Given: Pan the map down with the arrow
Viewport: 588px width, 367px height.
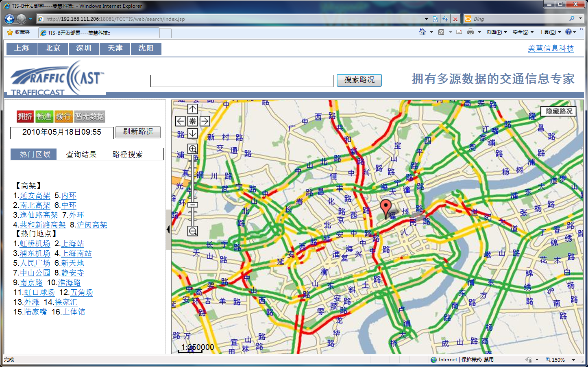Looking at the screenshot, I should (x=193, y=133).
